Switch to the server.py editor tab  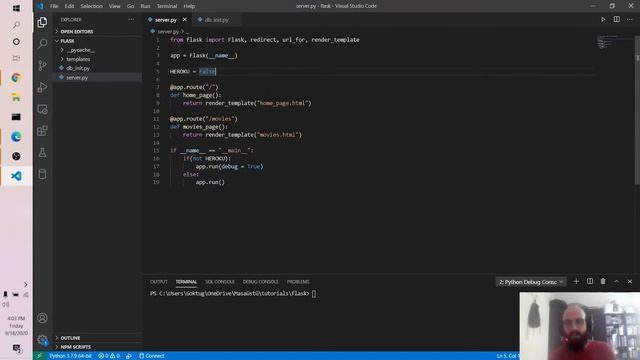[166, 20]
